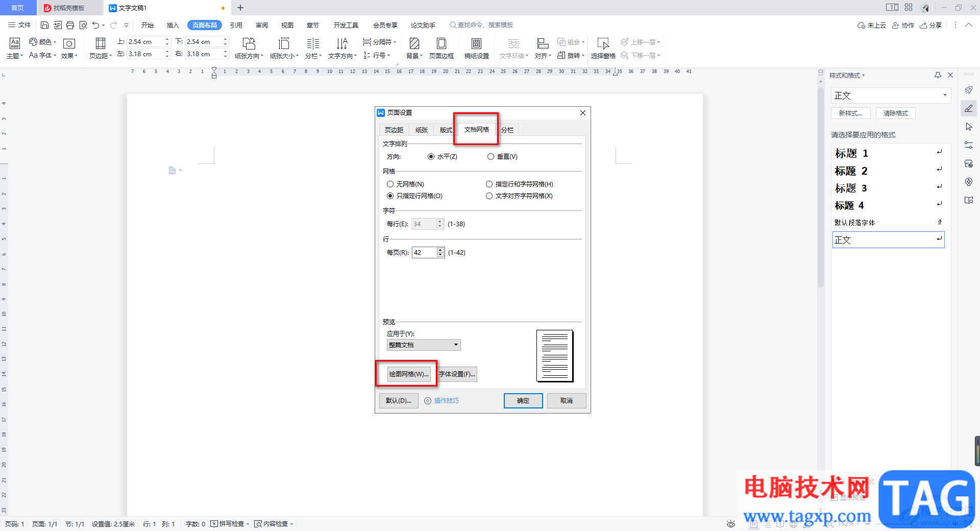Click the 对齐 align icon
The width and height of the screenshot is (980, 531).
click(x=543, y=49)
